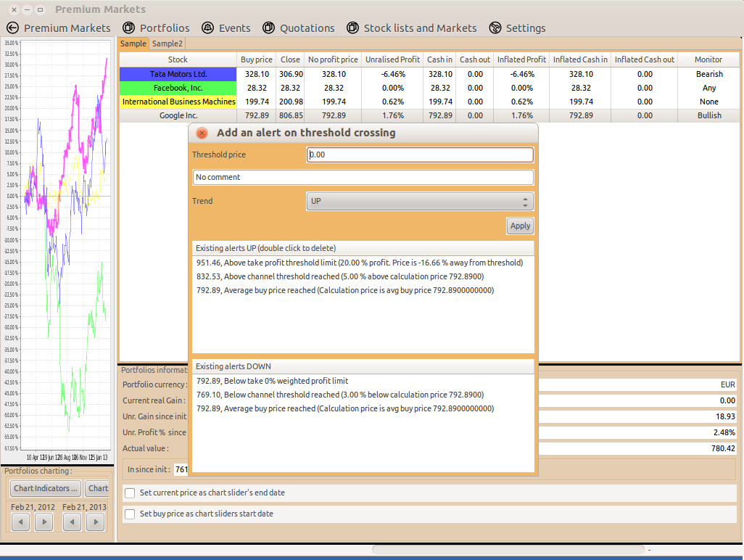Switch to the Sample2 tab
744x560 pixels.
click(167, 44)
